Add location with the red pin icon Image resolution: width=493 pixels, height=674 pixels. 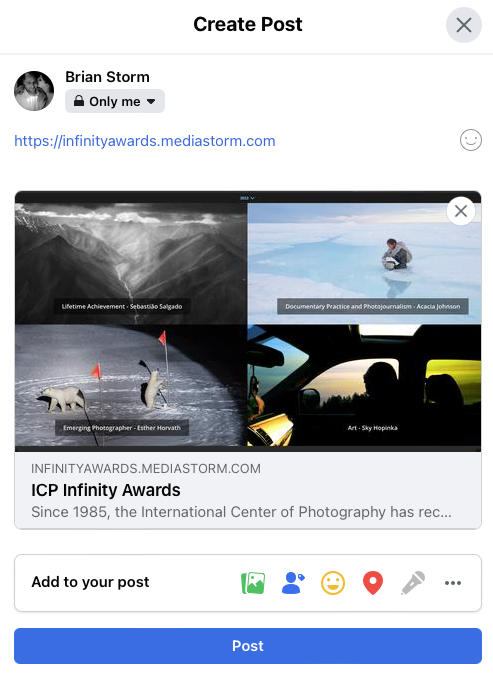[373, 583]
